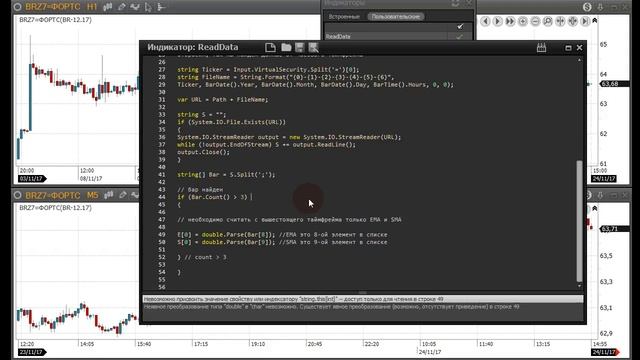The height and width of the screenshot is (360, 640).
Task: Toggle the header checkmark in indicators list
Action: [x=460, y=26]
